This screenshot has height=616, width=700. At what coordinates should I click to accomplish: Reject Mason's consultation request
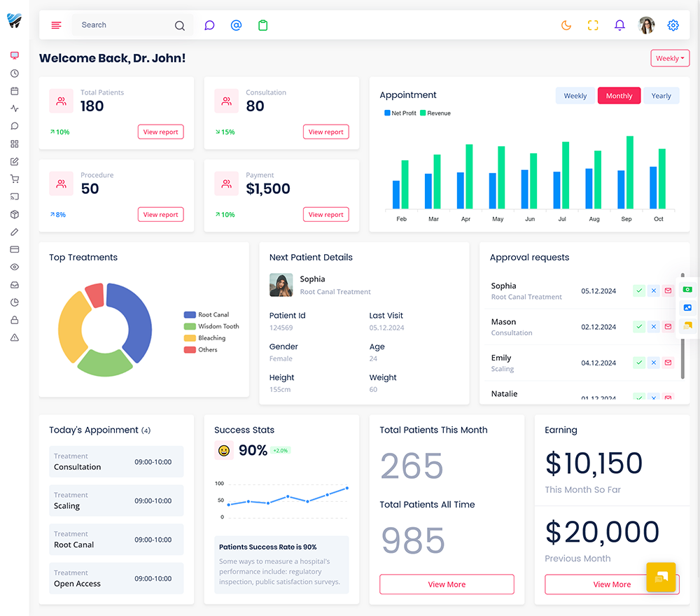tap(654, 327)
